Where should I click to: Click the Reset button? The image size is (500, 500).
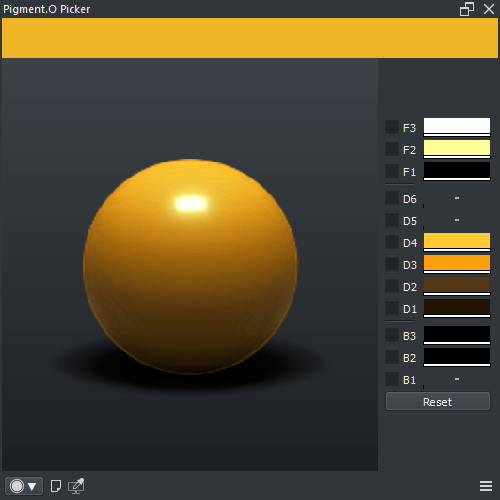pos(438,401)
